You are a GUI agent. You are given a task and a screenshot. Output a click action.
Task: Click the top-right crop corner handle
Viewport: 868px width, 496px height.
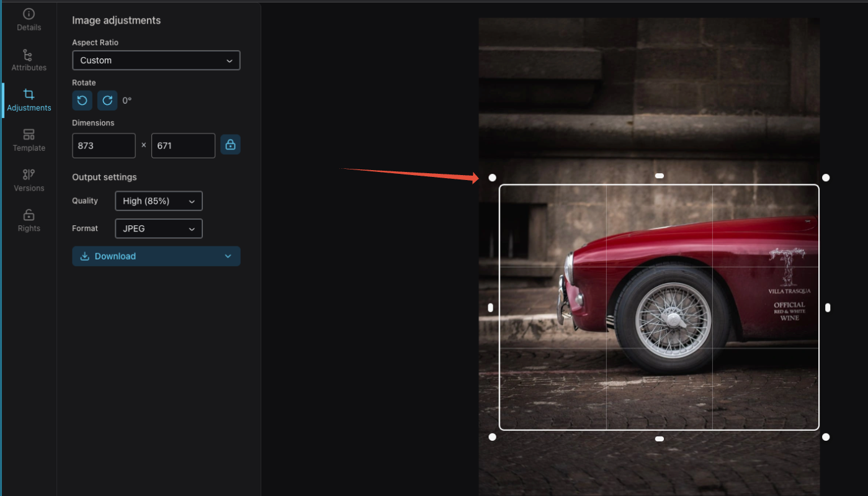point(826,178)
